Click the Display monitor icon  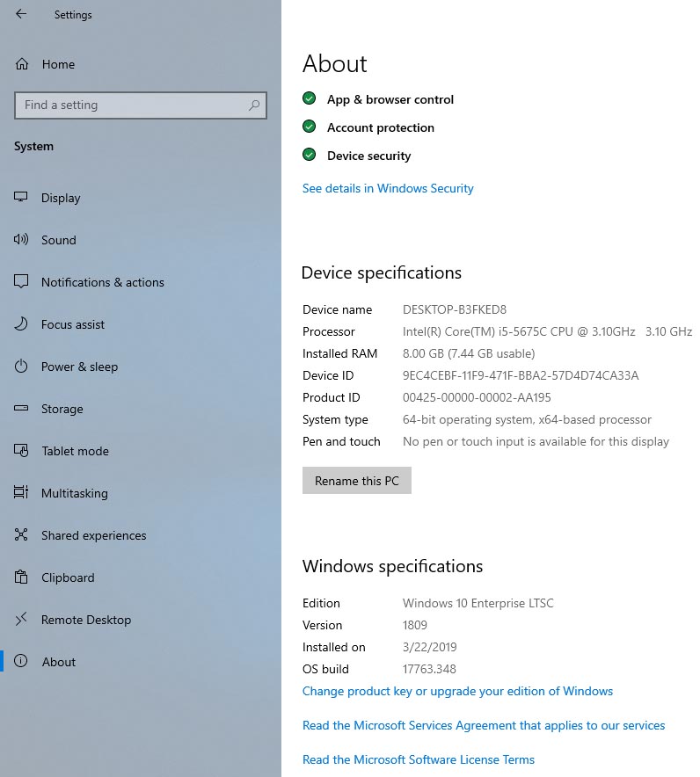tap(21, 197)
